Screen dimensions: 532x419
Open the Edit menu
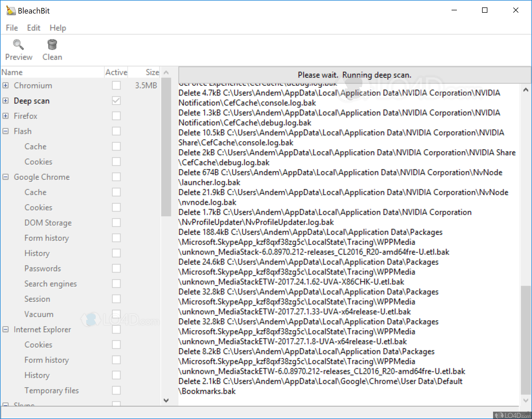pyautogui.click(x=33, y=28)
